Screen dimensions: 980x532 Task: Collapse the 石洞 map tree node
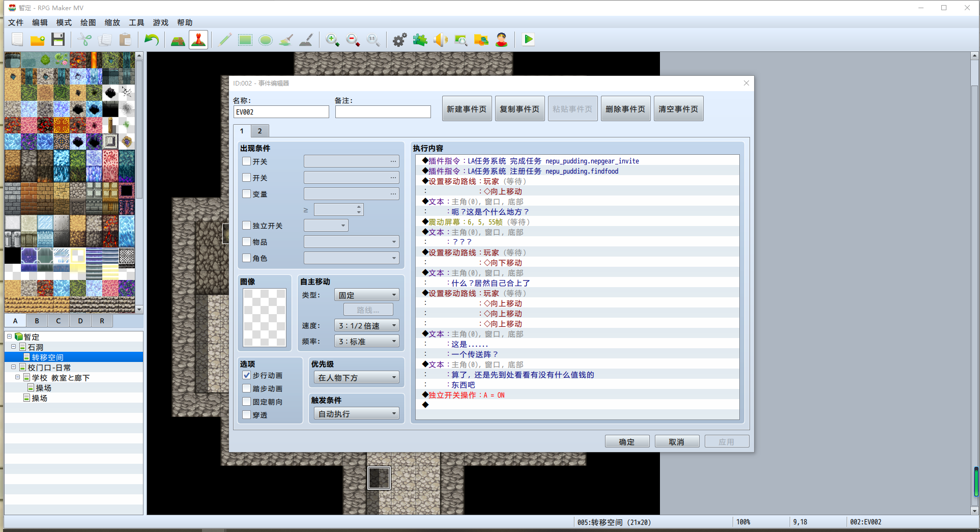14,347
